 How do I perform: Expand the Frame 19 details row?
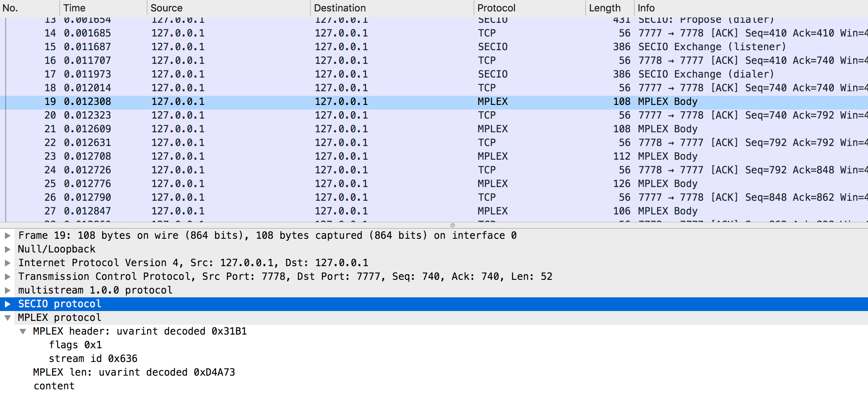[x=8, y=236]
